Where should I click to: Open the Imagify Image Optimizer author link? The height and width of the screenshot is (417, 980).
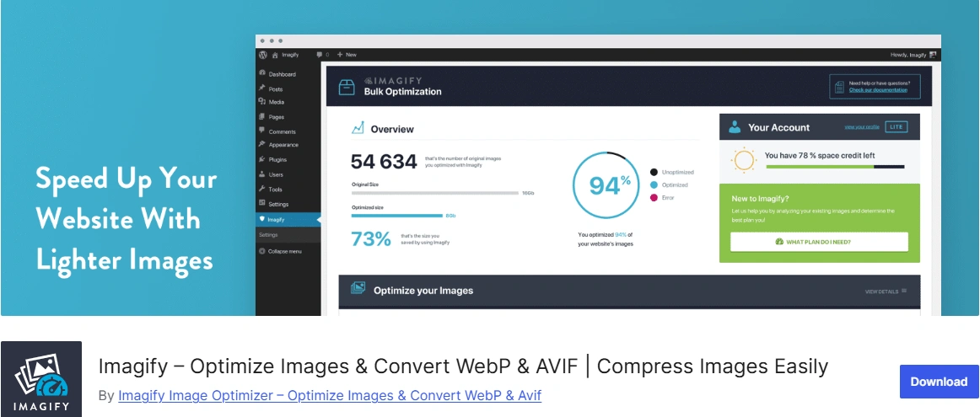point(330,395)
